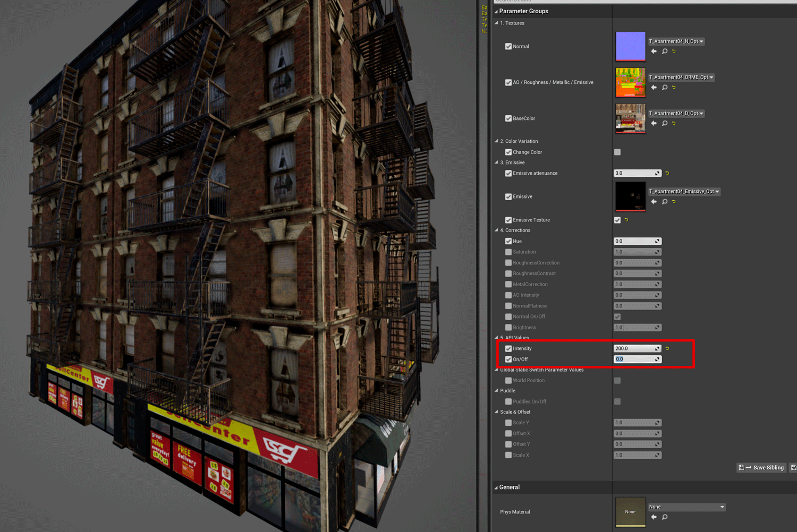Enable the Puddles On/Off parameter

point(508,402)
